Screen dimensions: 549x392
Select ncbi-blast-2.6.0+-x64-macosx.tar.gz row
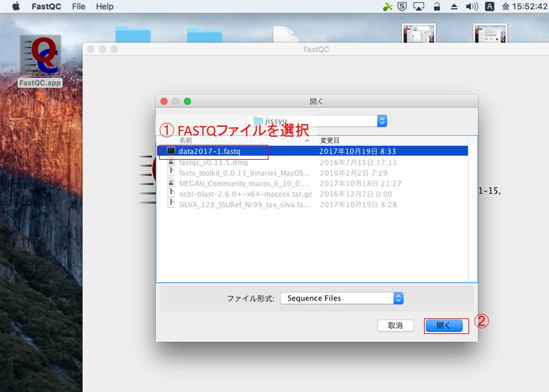(x=312, y=194)
